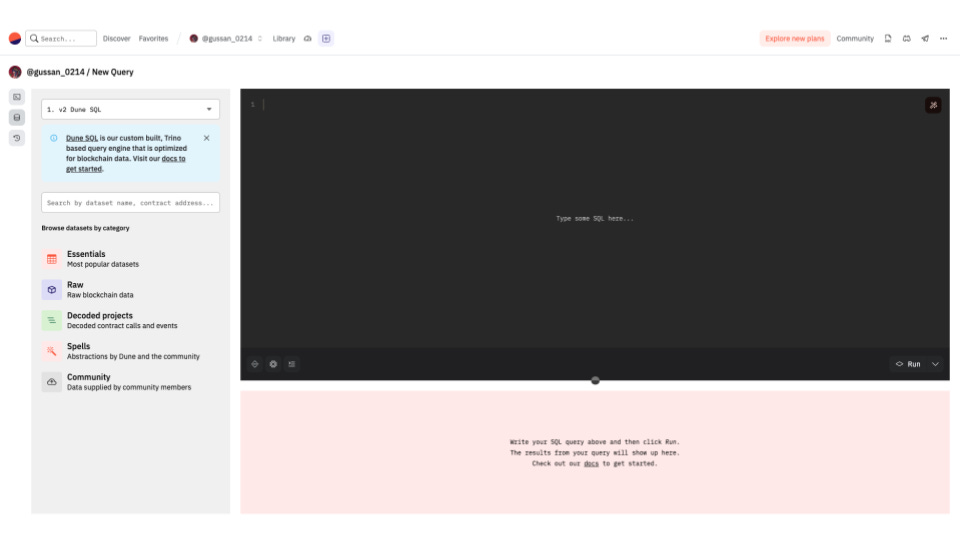Open the @gussan_0214 account switcher
This screenshot has height=540, width=960.
click(226, 39)
